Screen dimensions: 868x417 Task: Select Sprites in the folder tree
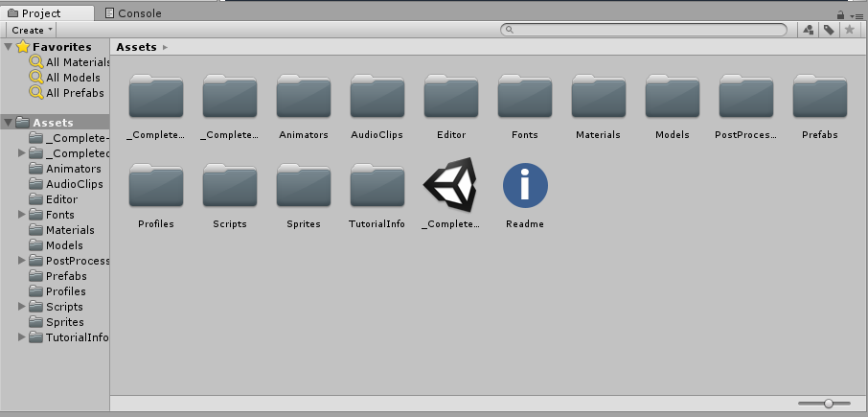coord(56,322)
